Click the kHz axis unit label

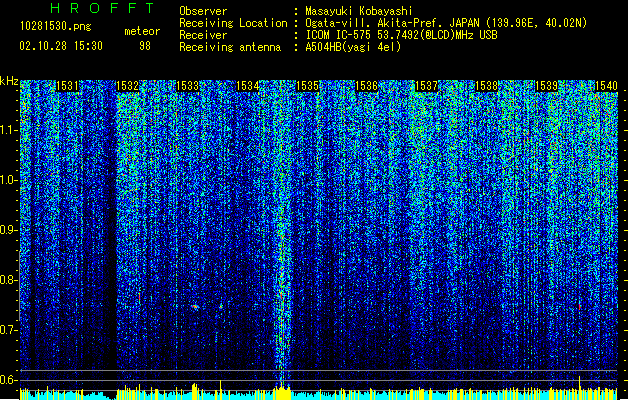click(x=9, y=81)
